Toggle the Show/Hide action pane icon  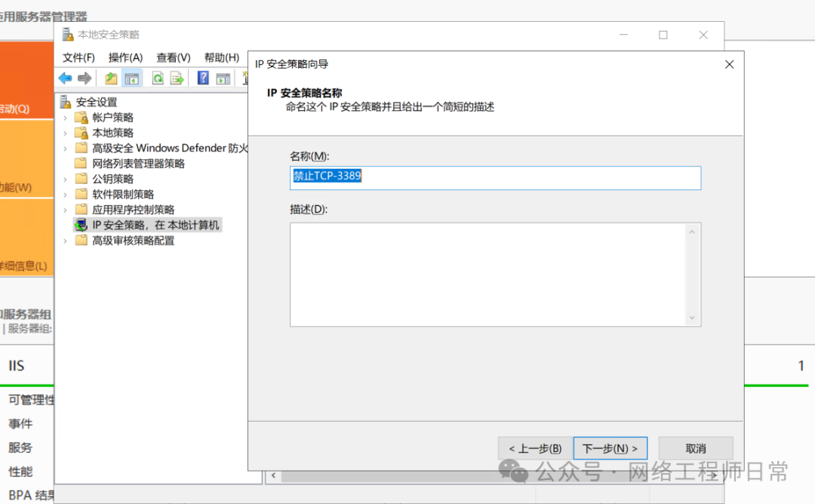click(223, 78)
